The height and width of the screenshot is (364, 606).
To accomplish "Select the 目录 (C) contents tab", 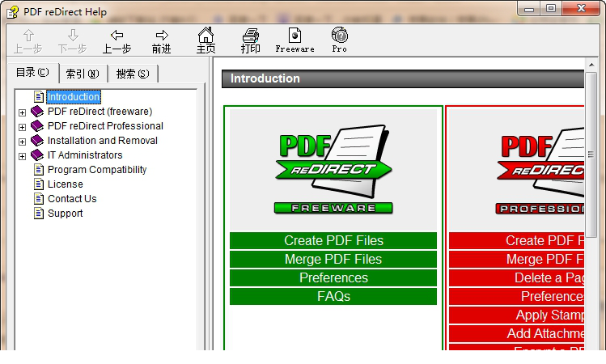I will point(33,73).
